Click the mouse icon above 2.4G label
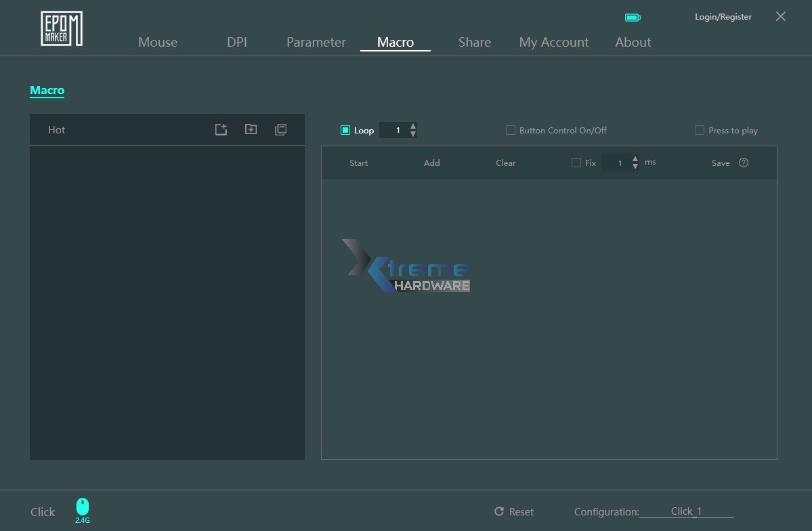The height and width of the screenshot is (531, 812). (x=82, y=505)
